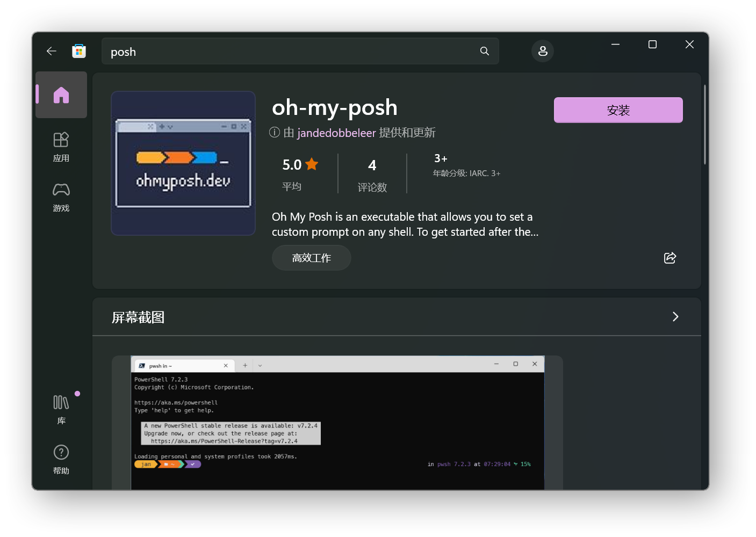Click the 5.0 average star rating
Viewport: 756px width, 537px height.
pyautogui.click(x=300, y=174)
